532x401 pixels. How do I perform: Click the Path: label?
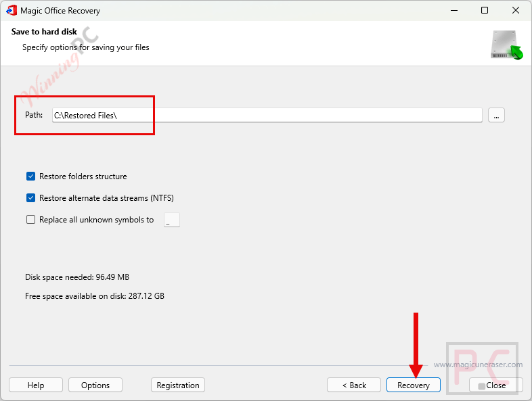[34, 115]
